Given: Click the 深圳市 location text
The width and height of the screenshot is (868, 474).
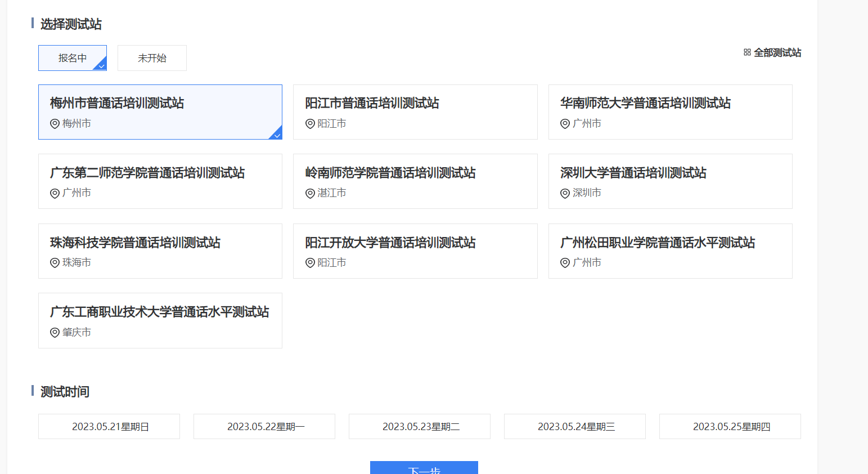Looking at the screenshot, I should (587, 193).
